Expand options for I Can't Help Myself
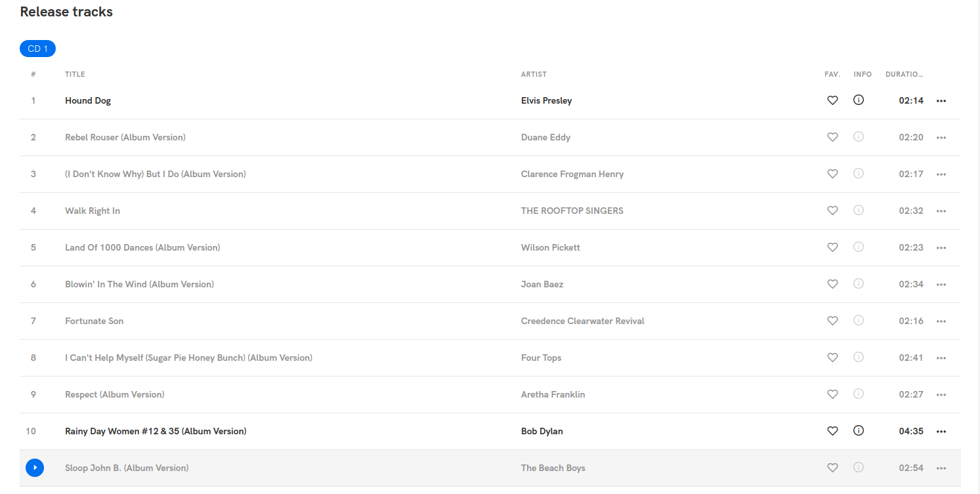 click(x=941, y=358)
